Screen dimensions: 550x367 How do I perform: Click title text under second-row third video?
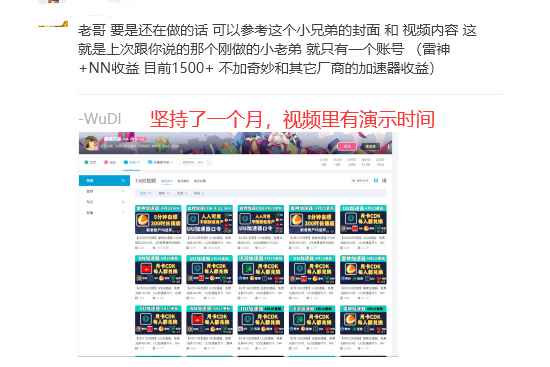point(261,290)
